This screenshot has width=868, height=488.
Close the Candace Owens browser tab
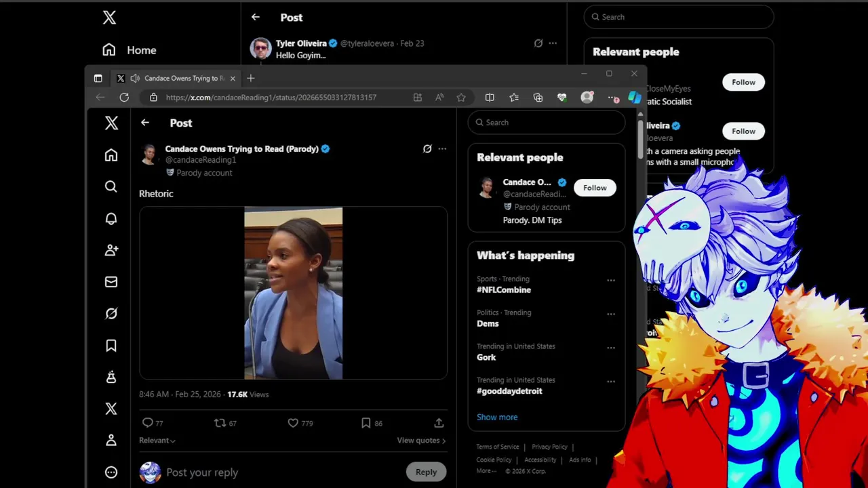[x=233, y=79]
